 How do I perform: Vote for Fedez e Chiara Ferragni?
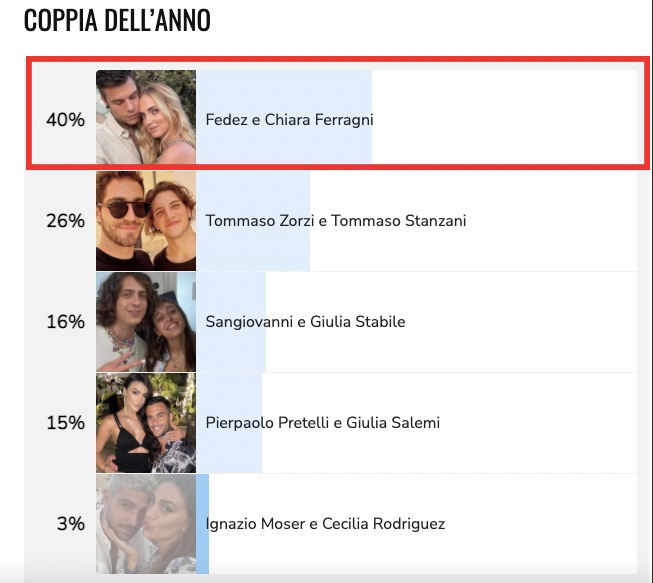[x=289, y=120]
